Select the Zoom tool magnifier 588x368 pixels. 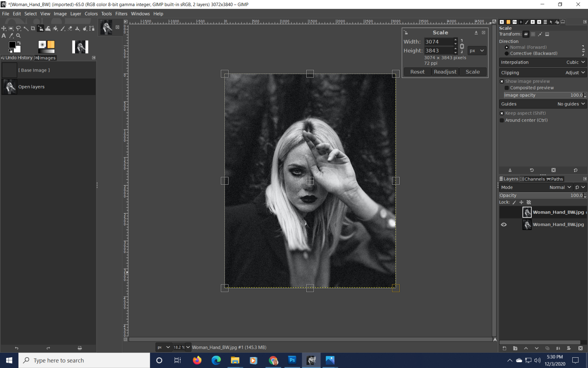coord(18,36)
